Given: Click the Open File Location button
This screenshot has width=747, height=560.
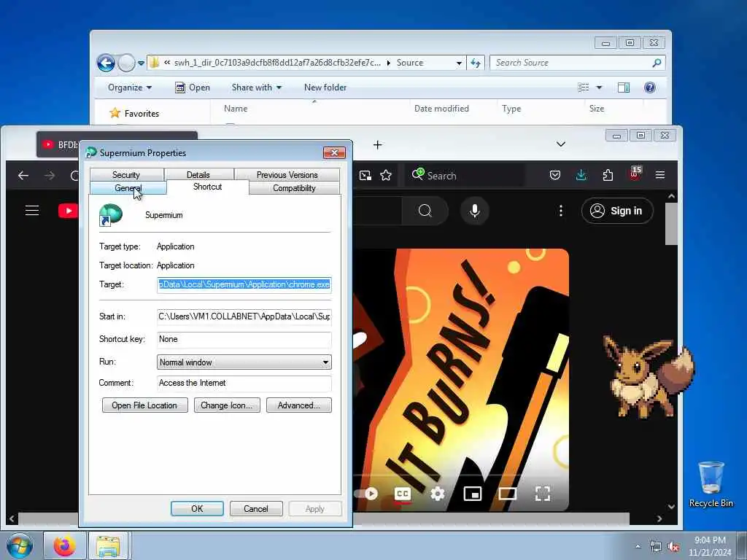Looking at the screenshot, I should tap(145, 405).
